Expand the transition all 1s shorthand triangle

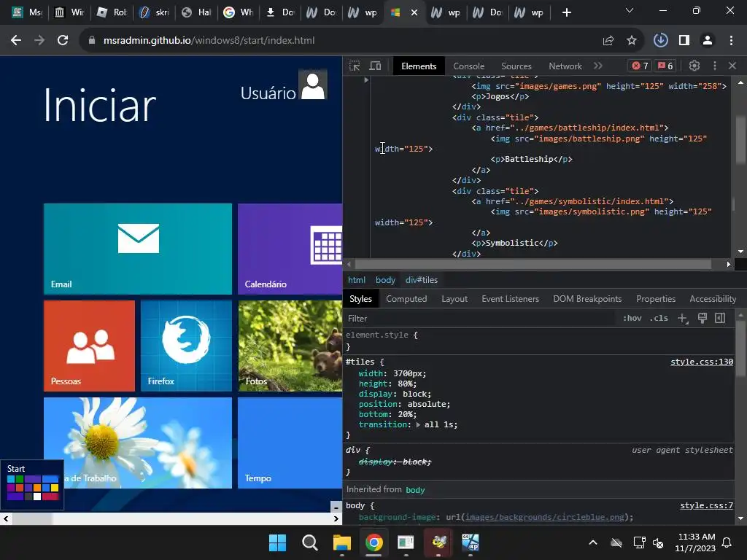pyautogui.click(x=418, y=425)
